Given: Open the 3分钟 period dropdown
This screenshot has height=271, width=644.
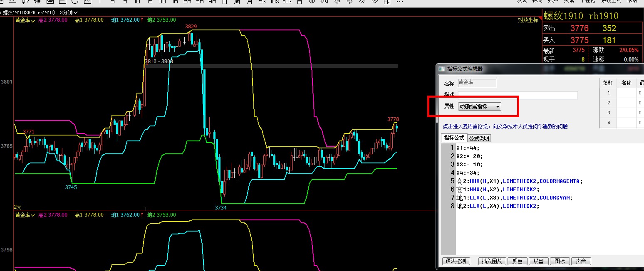Looking at the screenshot, I should (x=69, y=12).
